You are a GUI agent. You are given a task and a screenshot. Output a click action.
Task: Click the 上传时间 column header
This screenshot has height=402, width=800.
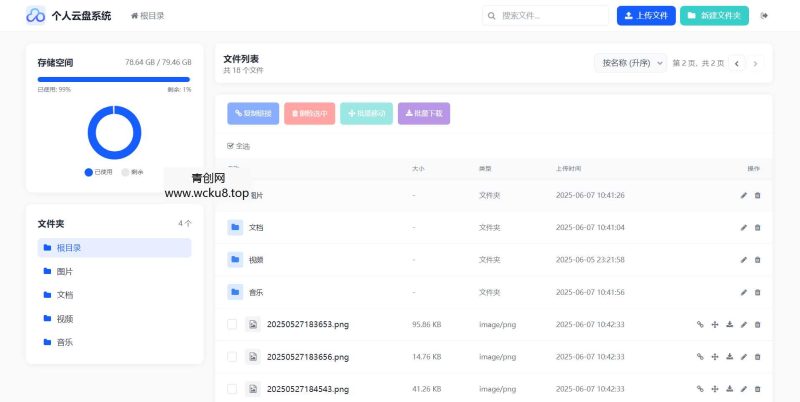click(568, 168)
